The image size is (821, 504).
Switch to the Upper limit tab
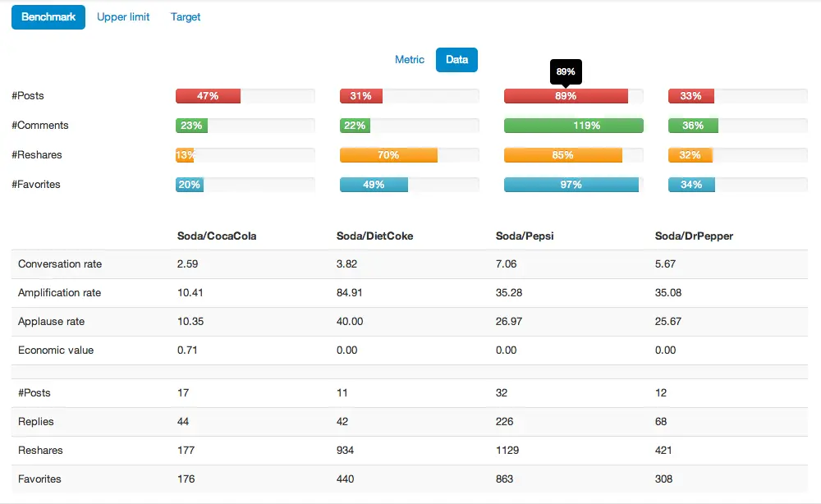tap(123, 17)
